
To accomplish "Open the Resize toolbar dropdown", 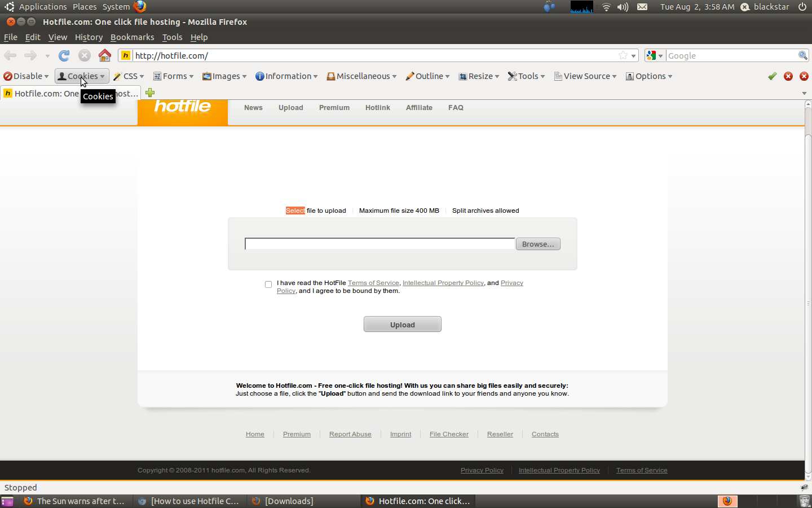I will (x=479, y=76).
